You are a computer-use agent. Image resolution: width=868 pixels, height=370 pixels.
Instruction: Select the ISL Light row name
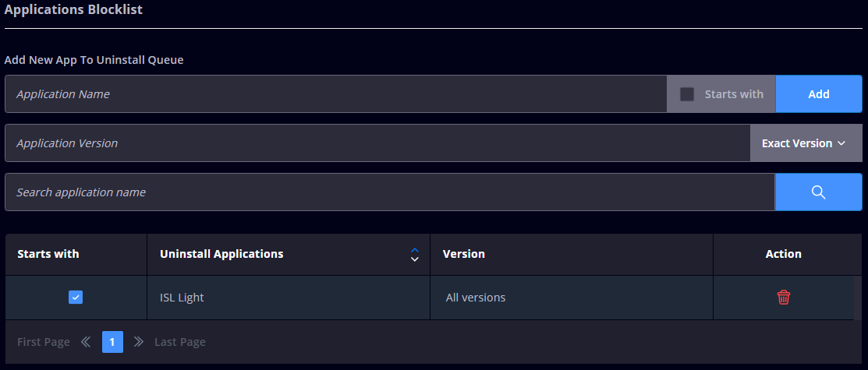[182, 298]
